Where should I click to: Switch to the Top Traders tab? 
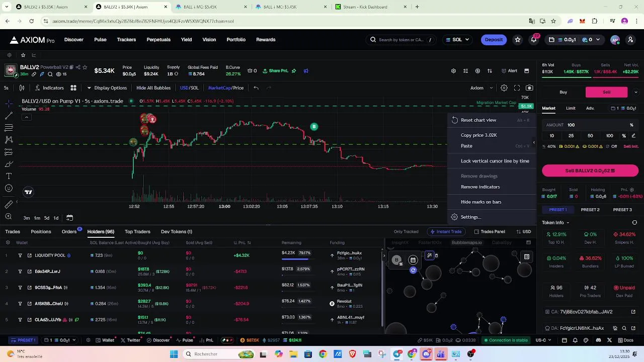pyautogui.click(x=137, y=232)
